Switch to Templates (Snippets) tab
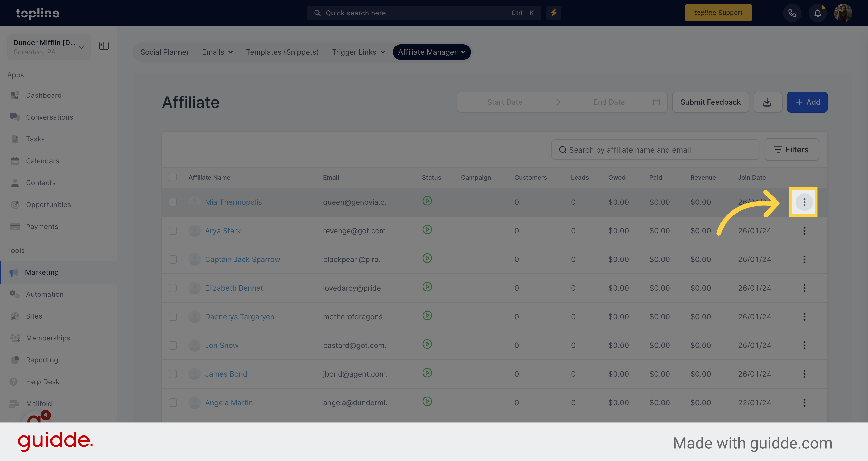The width and height of the screenshot is (868, 461). 282,52
